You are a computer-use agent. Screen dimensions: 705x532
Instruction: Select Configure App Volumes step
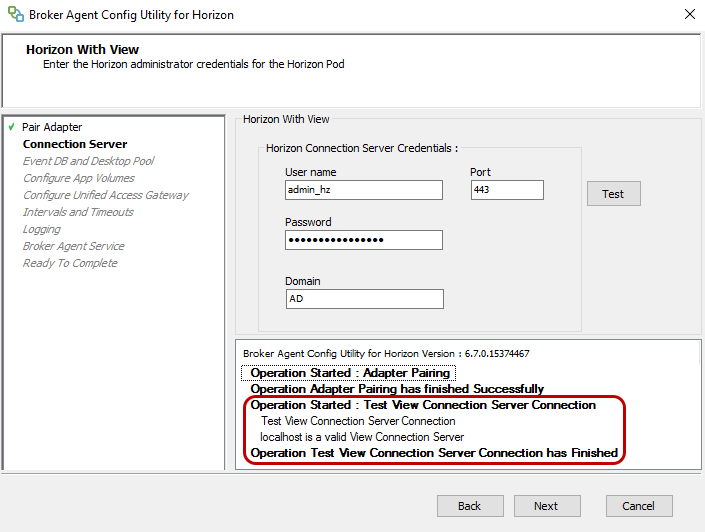click(x=79, y=178)
